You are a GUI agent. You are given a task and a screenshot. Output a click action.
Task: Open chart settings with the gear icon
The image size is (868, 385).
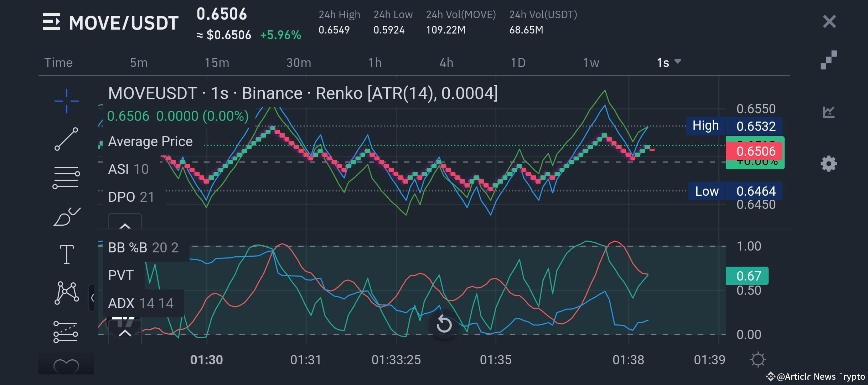coord(830,164)
